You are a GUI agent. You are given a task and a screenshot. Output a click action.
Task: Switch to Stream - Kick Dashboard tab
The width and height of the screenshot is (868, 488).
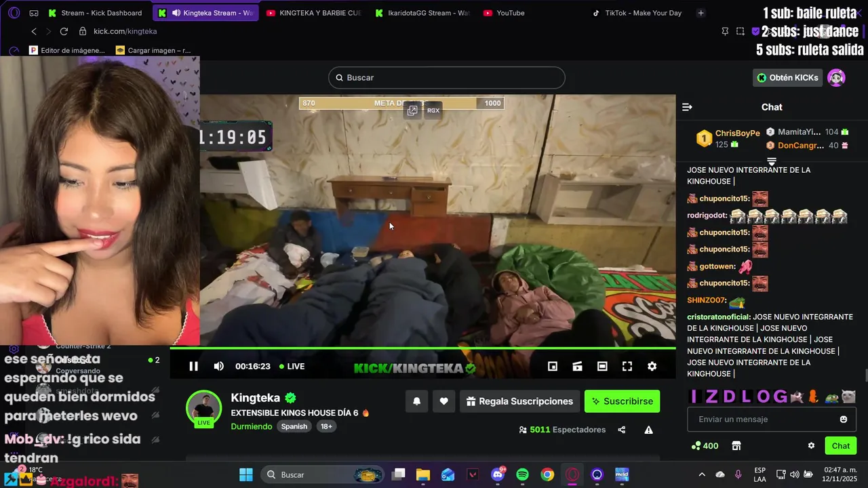(x=95, y=13)
